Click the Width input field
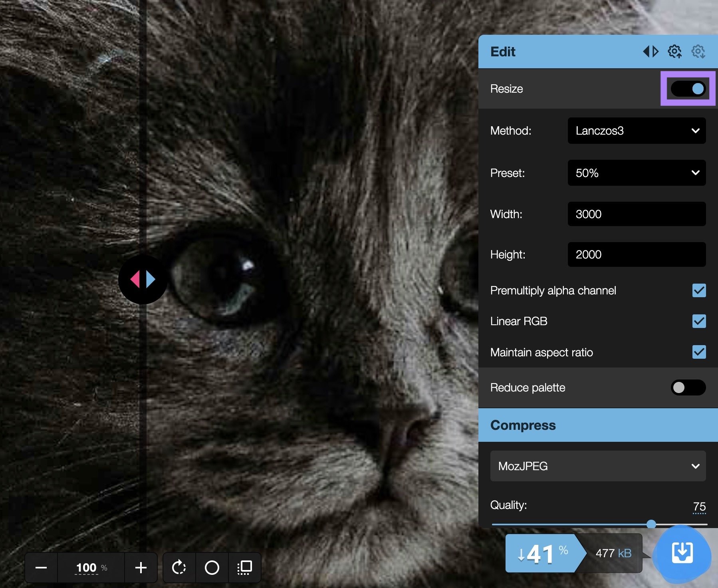The image size is (718, 588). 637,214
